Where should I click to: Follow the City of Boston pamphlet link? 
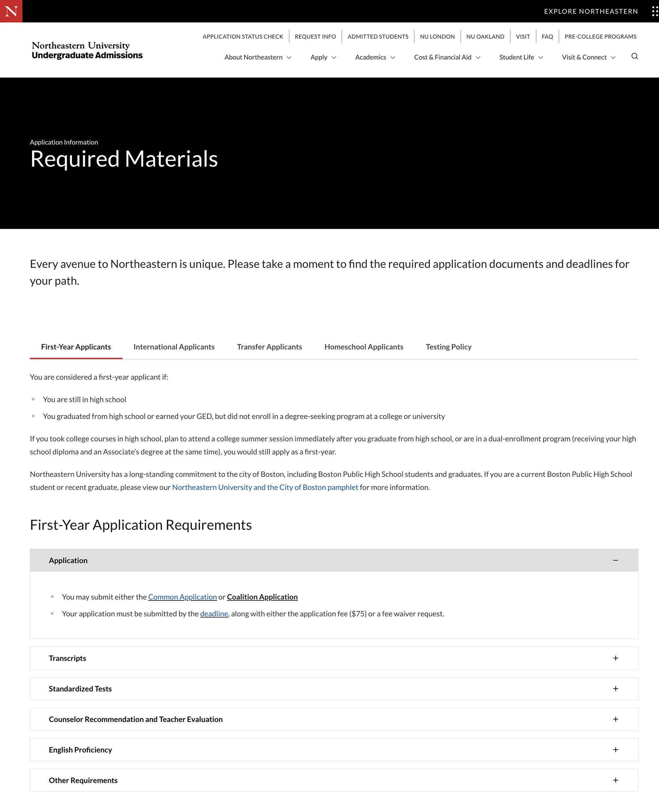point(265,487)
